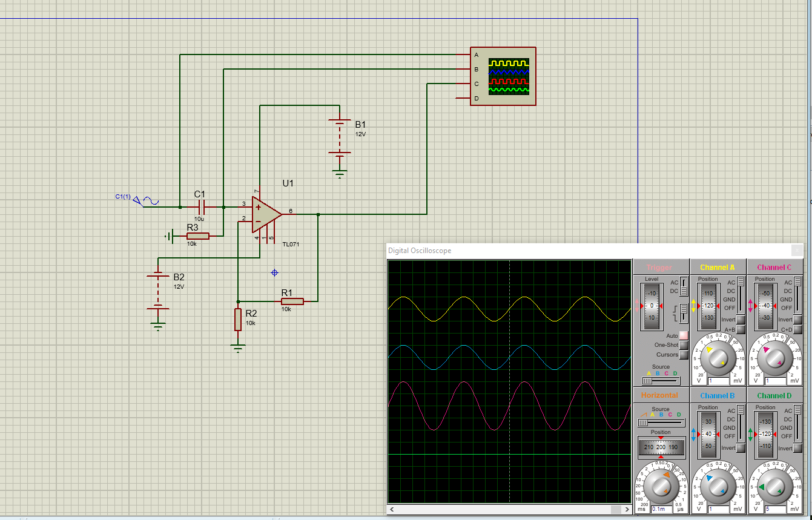
Task: Click resistor R2 connected to ground
Action: point(238,319)
